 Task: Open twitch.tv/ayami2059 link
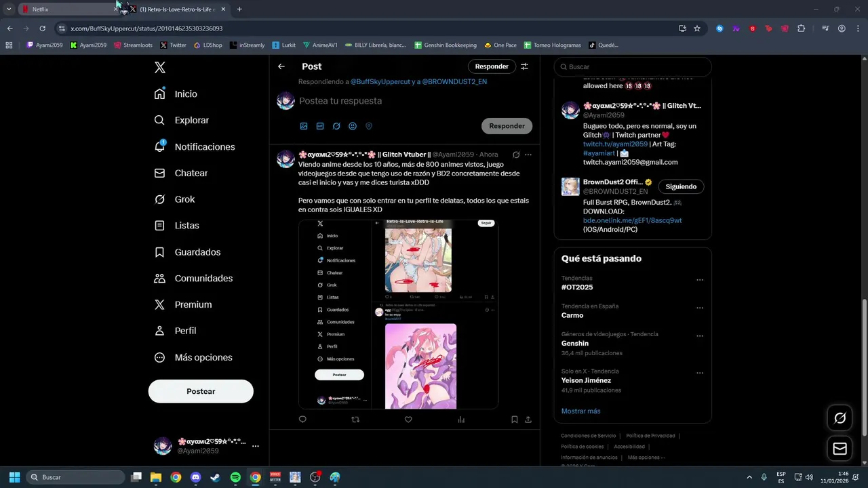(x=615, y=144)
